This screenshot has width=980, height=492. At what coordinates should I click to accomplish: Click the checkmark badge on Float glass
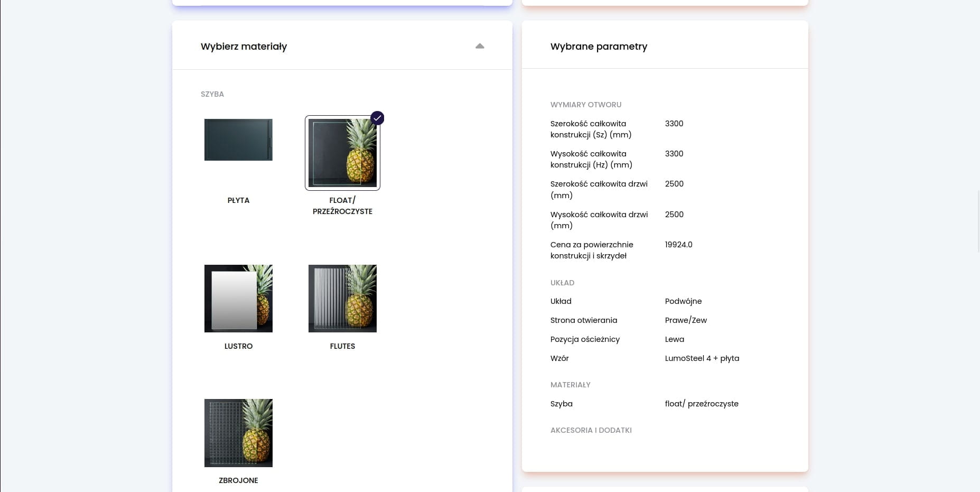point(377,118)
